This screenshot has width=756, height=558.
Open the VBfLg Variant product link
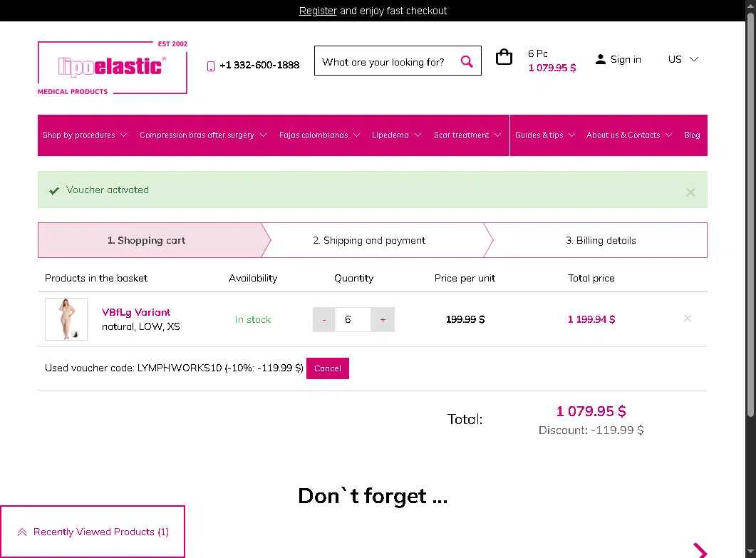pyautogui.click(x=136, y=312)
